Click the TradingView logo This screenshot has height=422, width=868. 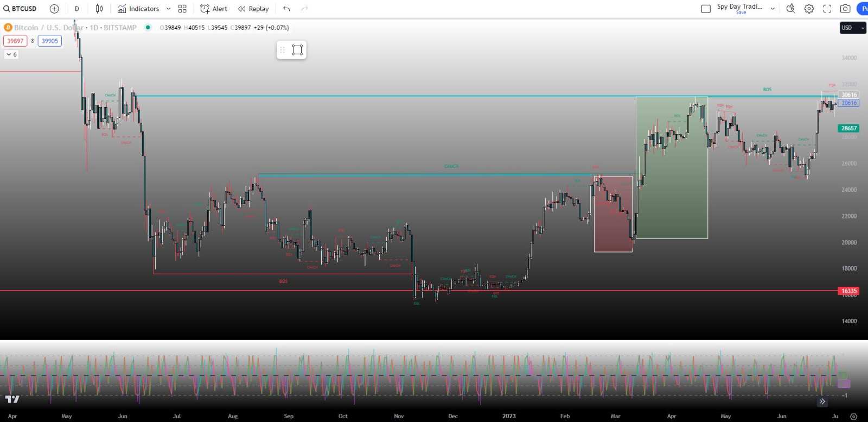coord(12,399)
